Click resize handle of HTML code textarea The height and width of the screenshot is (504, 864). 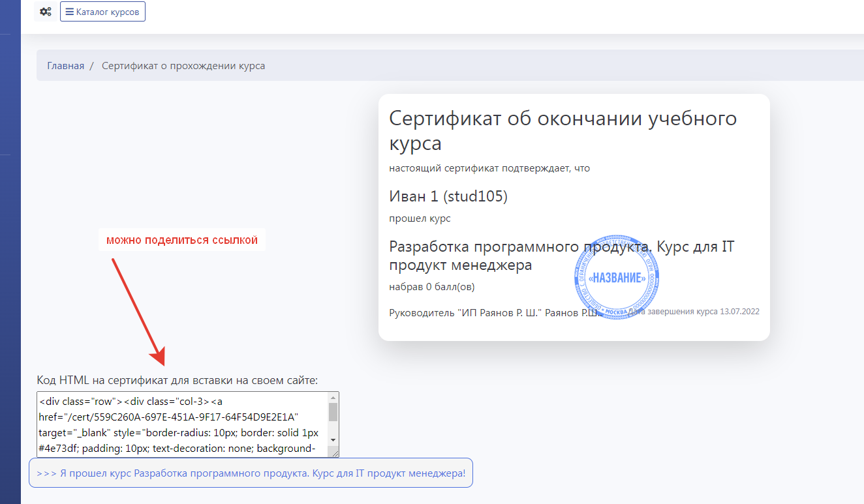(333, 452)
